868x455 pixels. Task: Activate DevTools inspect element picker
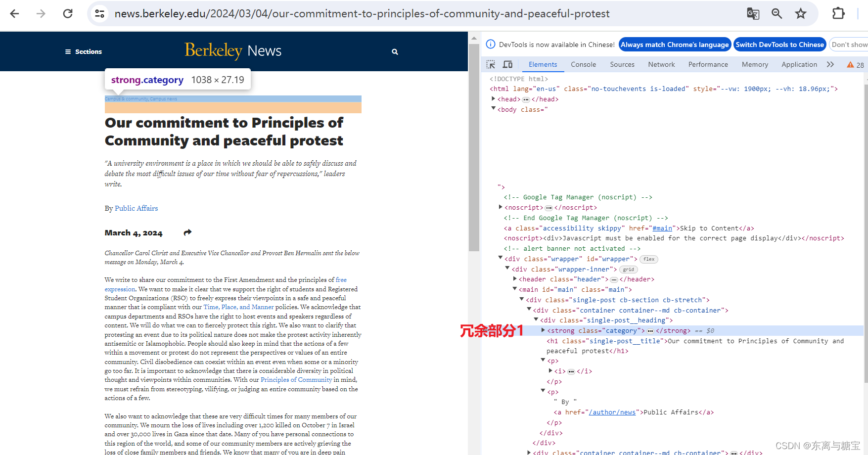pyautogui.click(x=491, y=64)
